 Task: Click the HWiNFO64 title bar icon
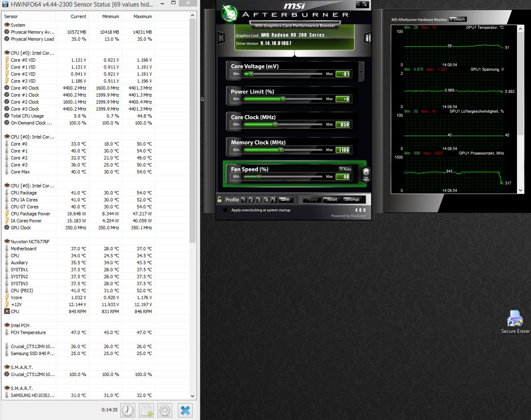(5, 4)
